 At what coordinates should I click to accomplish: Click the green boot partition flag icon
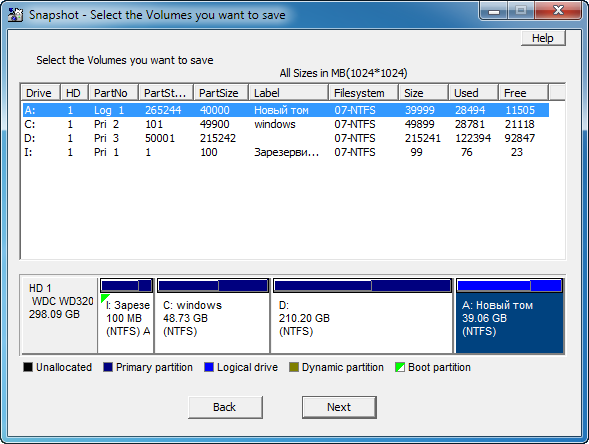(x=104, y=299)
